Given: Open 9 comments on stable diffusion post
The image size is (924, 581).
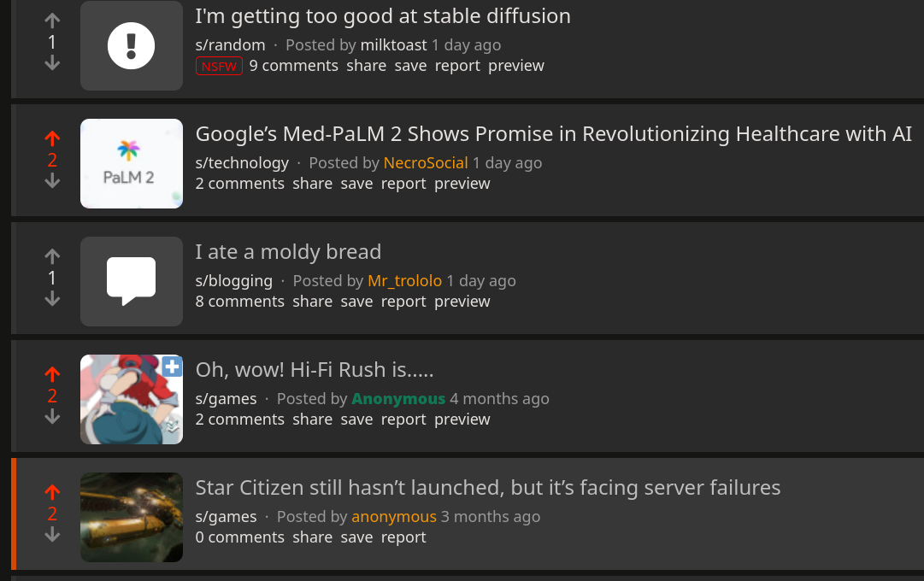Looking at the screenshot, I should click(293, 66).
